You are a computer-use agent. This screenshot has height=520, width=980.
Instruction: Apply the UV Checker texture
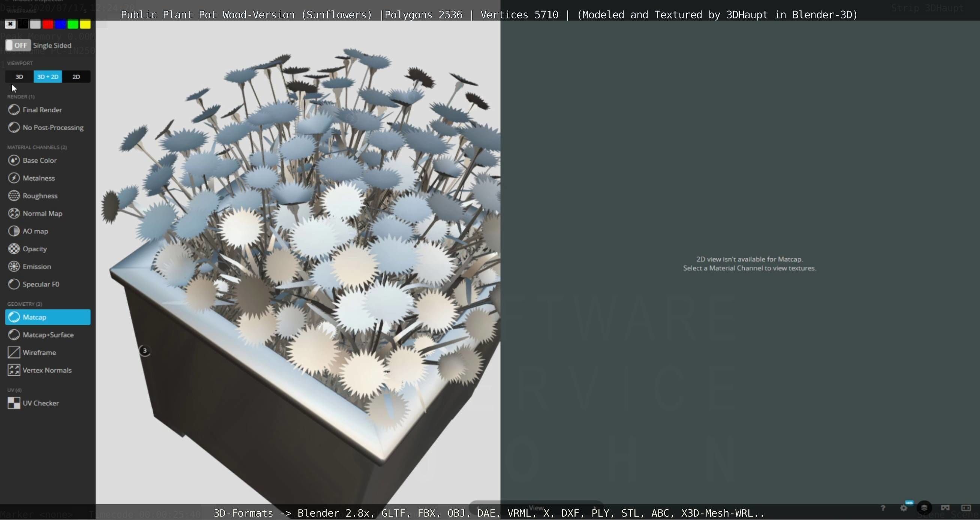(48, 403)
